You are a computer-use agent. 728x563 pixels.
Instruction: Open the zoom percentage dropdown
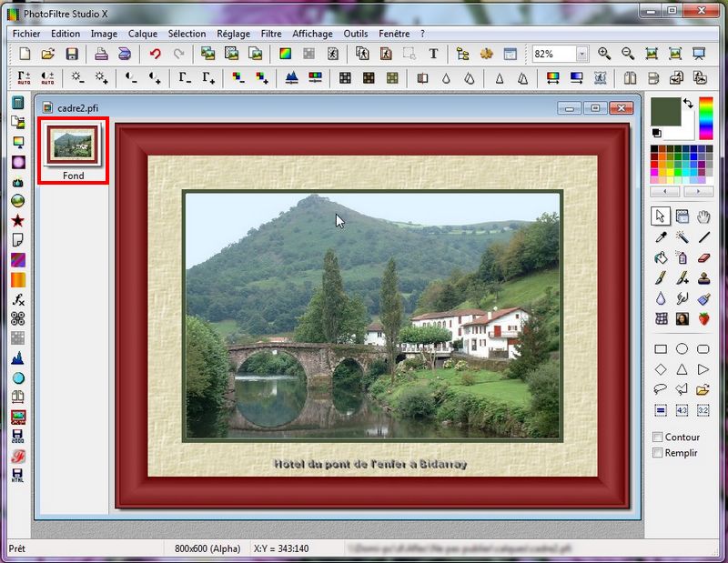click(x=582, y=54)
